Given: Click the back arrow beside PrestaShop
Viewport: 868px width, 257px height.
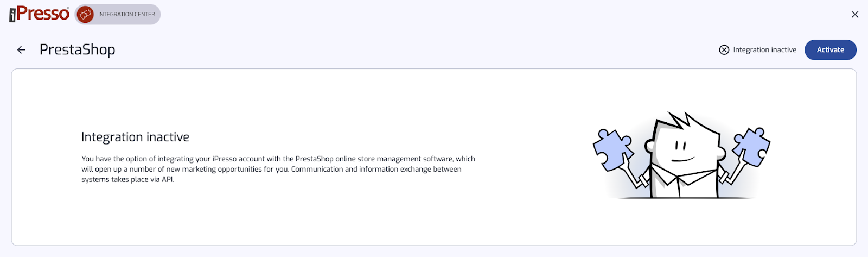Looking at the screenshot, I should (x=21, y=50).
